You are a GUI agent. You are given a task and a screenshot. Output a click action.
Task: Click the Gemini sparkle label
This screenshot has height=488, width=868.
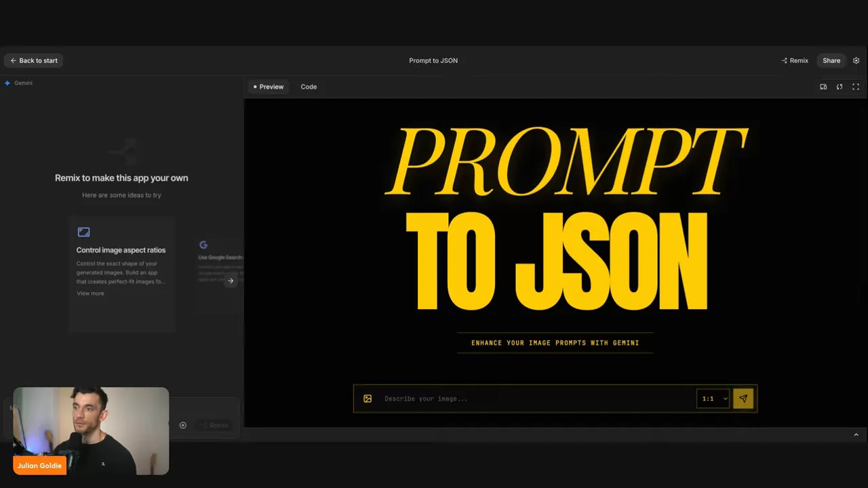click(18, 83)
